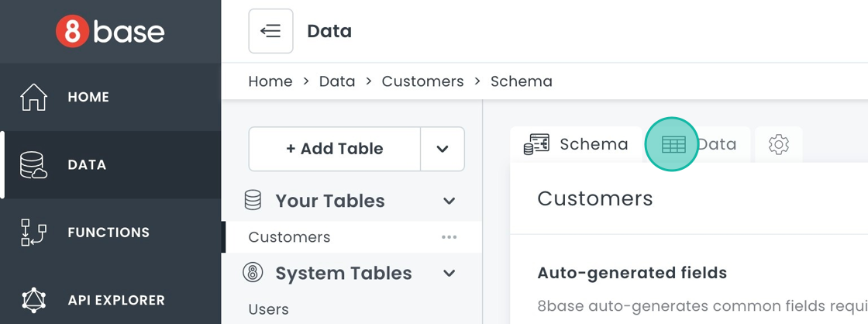The height and width of the screenshot is (324, 868).
Task: Collapse the Your Tables section
Action: click(449, 201)
